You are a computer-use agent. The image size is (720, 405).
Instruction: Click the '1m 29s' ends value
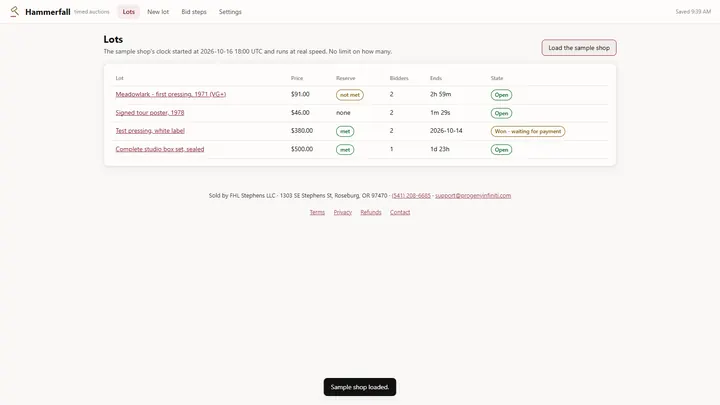(440, 112)
